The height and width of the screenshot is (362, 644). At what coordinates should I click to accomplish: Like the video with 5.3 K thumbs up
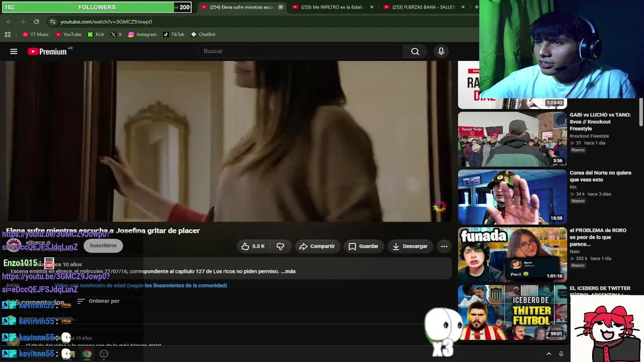(x=253, y=246)
